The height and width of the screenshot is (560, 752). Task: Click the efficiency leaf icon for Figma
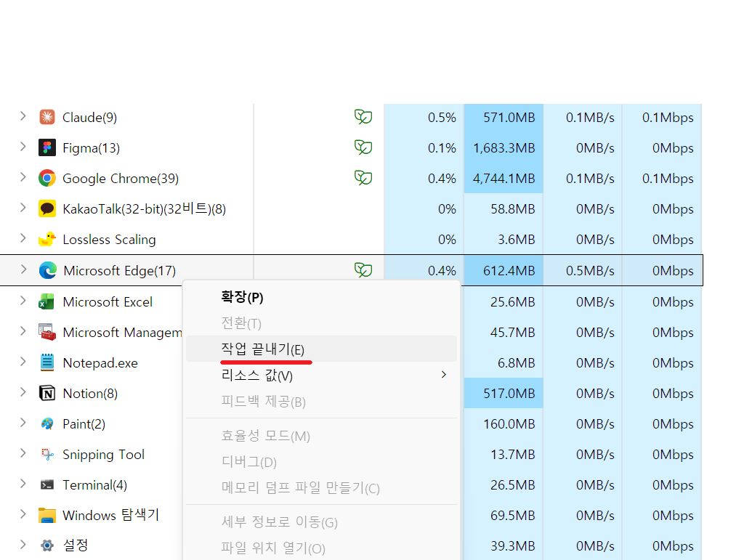click(x=363, y=147)
